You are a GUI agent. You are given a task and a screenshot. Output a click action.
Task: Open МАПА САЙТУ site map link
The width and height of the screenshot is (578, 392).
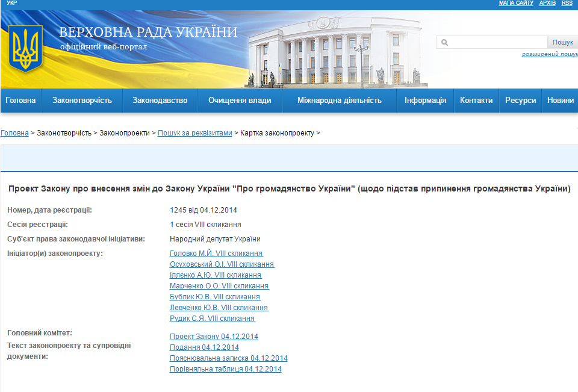tap(516, 3)
